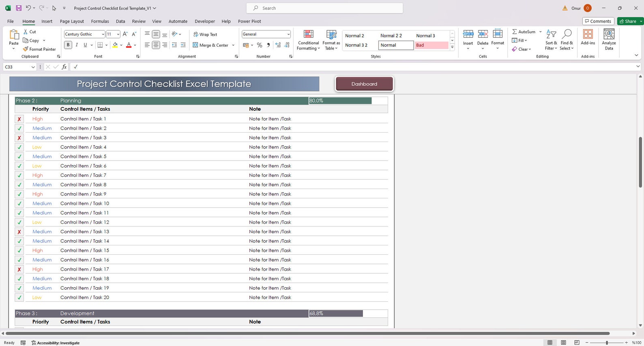Image resolution: width=644 pixels, height=346 pixels.
Task: Toggle the red X for Task 17
Action: tap(19, 269)
